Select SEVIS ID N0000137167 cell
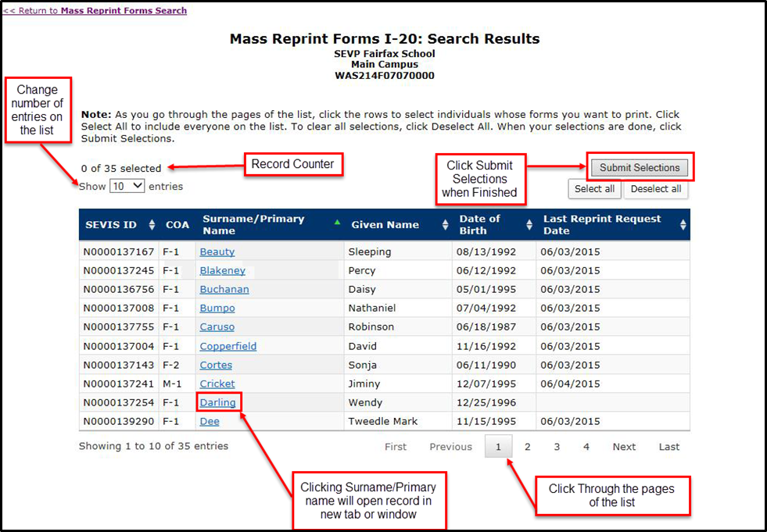This screenshot has height=532, width=767. (119, 252)
